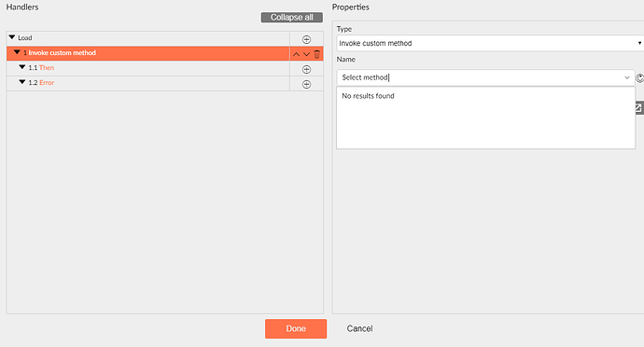Image resolution: width=644 pixels, height=347 pixels.
Task: Open the Type dropdown
Action: [490, 43]
